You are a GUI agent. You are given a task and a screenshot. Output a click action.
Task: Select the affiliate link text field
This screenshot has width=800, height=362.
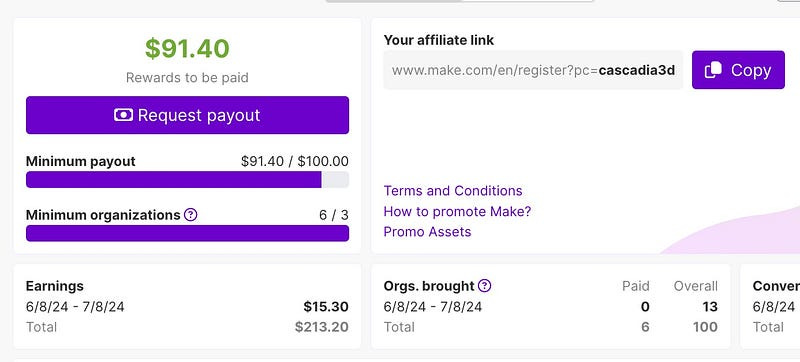pos(533,70)
